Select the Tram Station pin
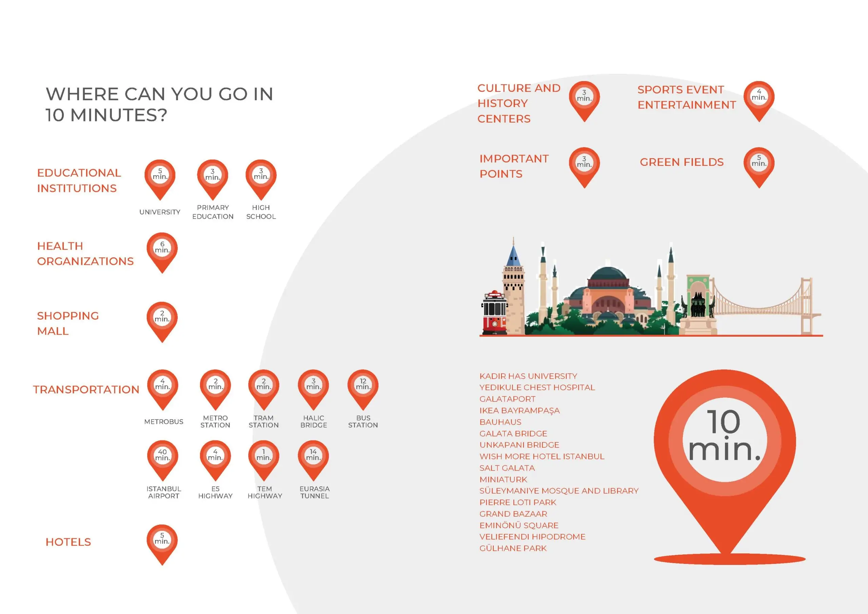 (264, 390)
